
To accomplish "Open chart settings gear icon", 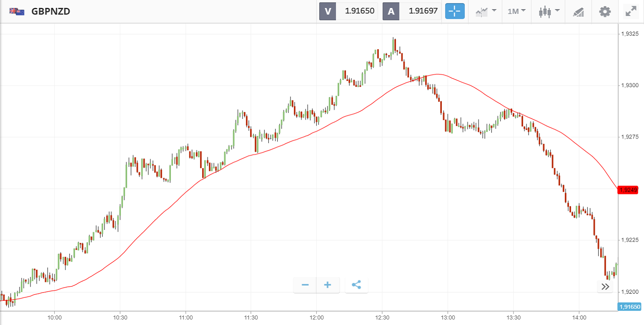I will click(604, 11).
